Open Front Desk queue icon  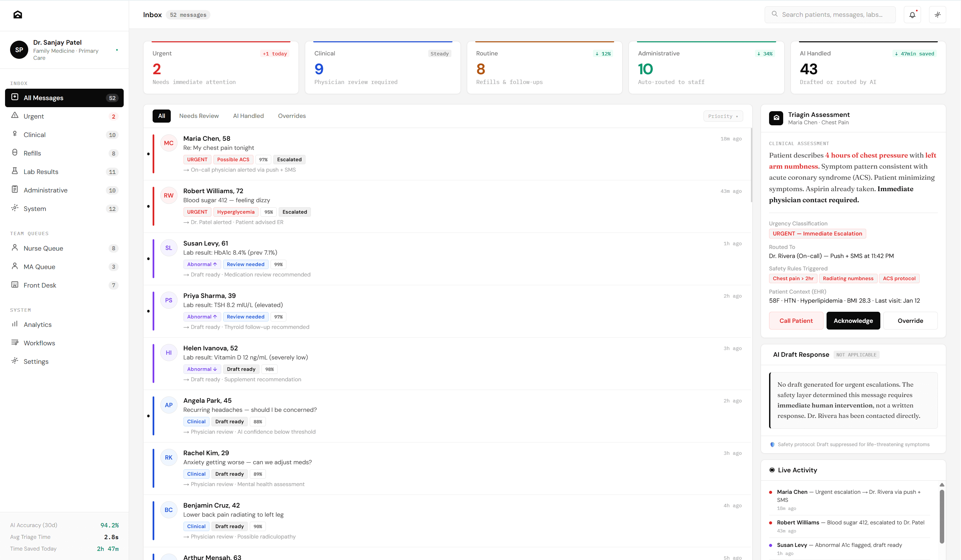tap(15, 285)
